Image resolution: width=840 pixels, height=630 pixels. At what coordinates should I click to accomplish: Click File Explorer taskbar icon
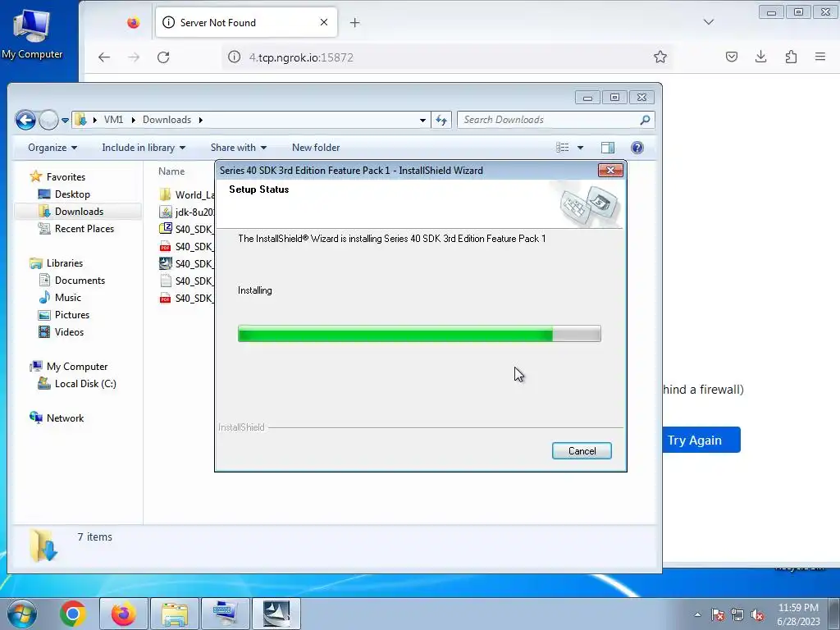tap(174, 614)
